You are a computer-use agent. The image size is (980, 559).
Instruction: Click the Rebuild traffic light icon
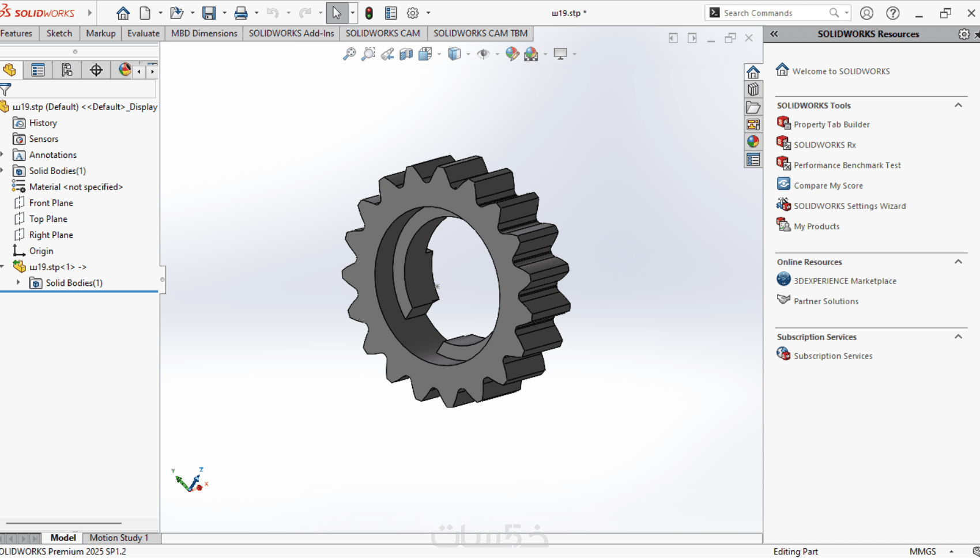pos(369,13)
